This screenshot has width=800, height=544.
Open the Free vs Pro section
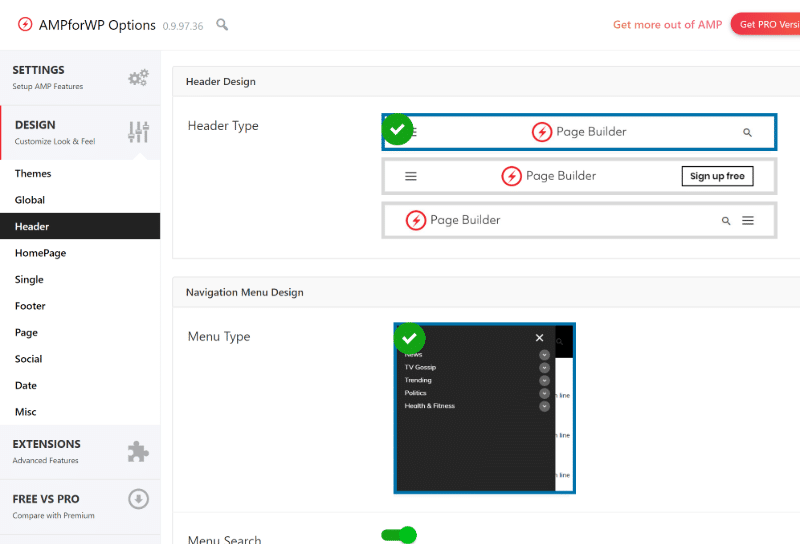click(x=80, y=507)
